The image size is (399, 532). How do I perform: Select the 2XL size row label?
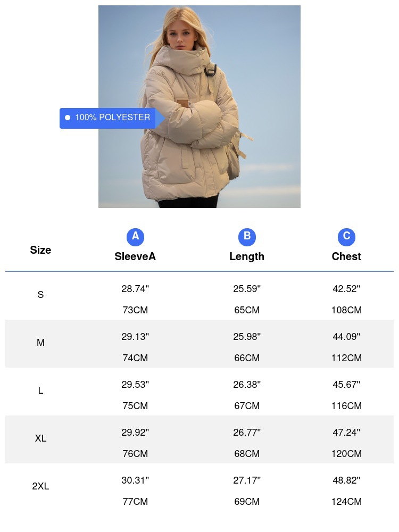point(40,486)
